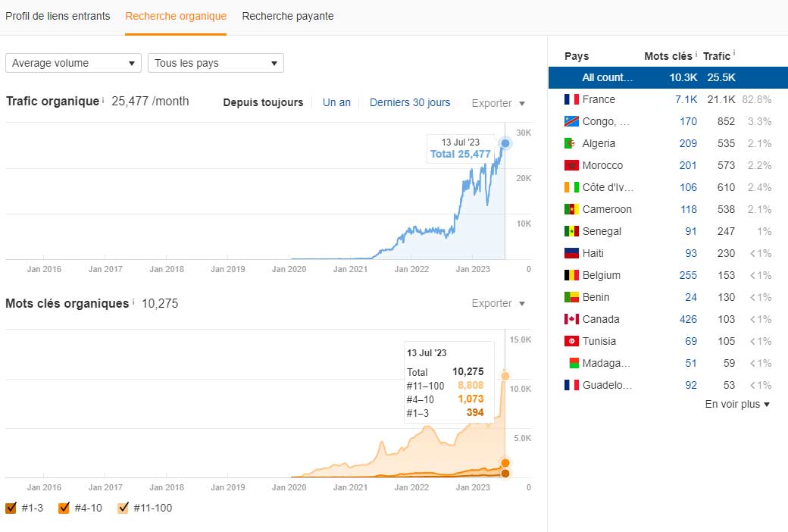Click the Tunisia flag icon
Screen dimensions: 788x532
pos(571,341)
